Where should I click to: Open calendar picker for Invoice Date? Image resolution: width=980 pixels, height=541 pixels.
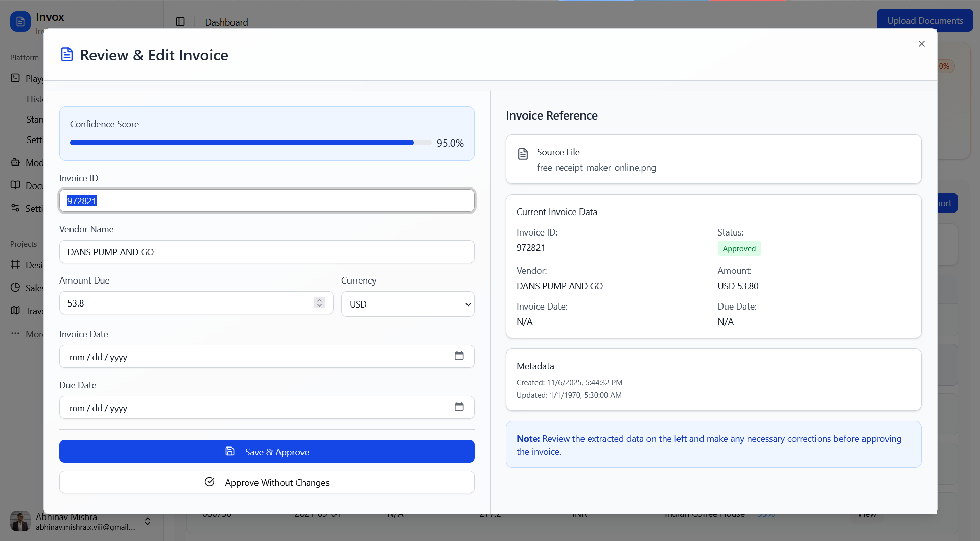[459, 356]
